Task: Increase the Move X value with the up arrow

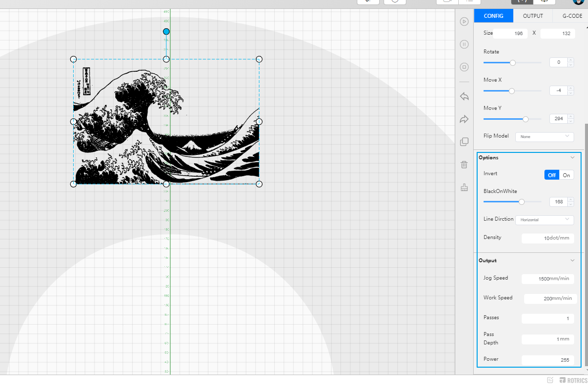Action: [x=570, y=88]
